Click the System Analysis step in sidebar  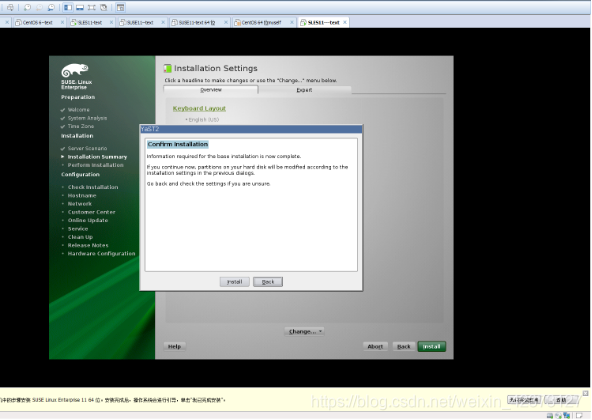87,118
